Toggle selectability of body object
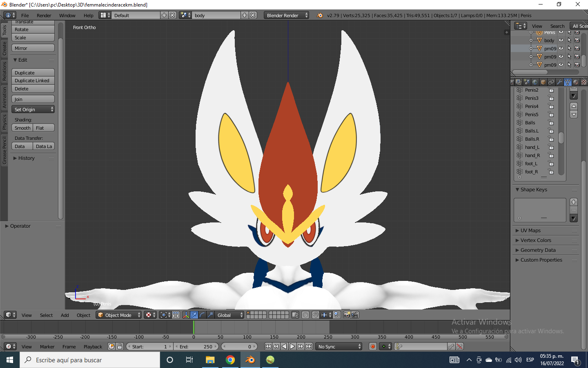The width and height of the screenshot is (588, 368). (x=569, y=40)
